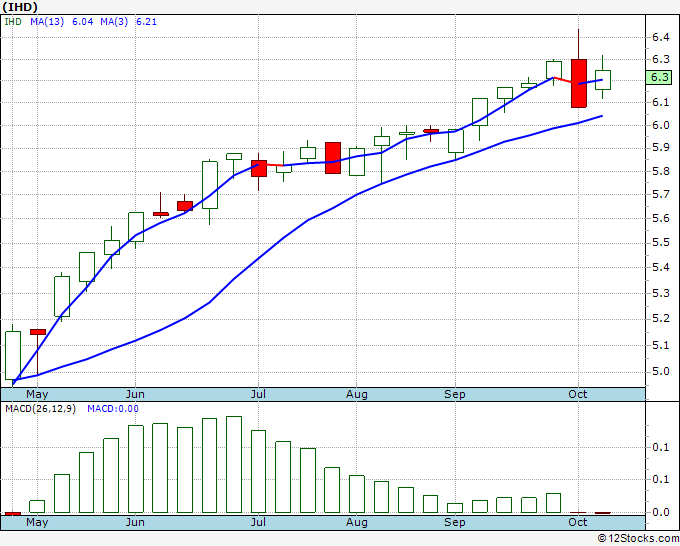
Task: Select the red candlestick in late July
Action: tap(333, 158)
